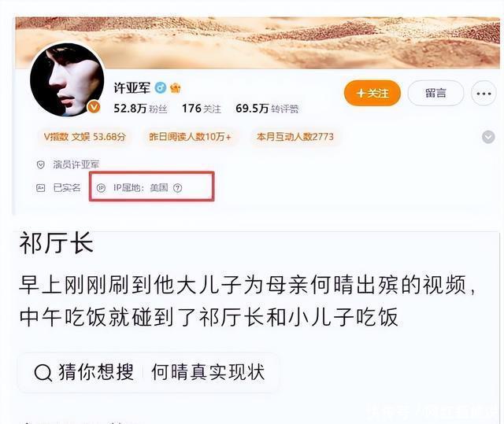This screenshot has height=424, width=504.
Task: Open the 留言 message button
Action: tap(435, 94)
